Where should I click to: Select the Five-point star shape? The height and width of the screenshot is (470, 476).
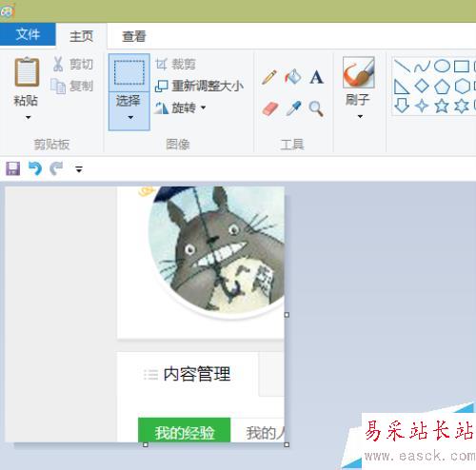442,106
